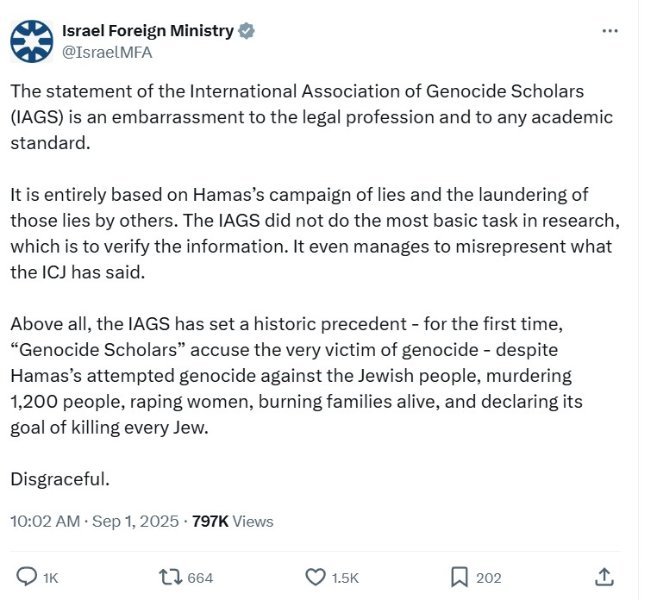Screen dimensions: 657x600
Task: Click the Sep 1, 2025 date
Action: 135,521
